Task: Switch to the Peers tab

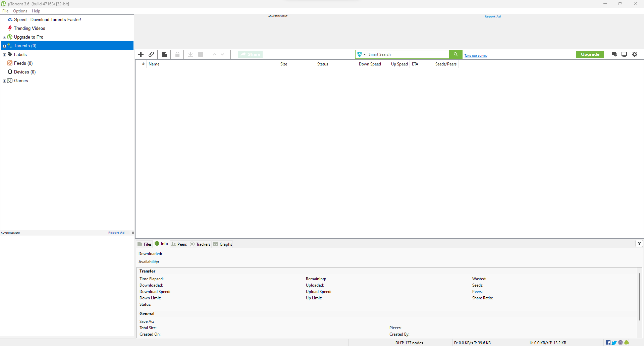Action: (179, 244)
